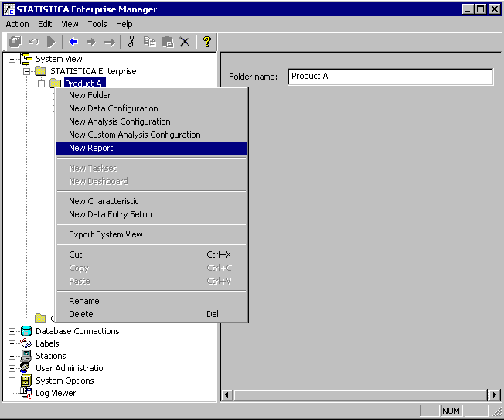Choose Export System View in context menu
The width and height of the screenshot is (504, 420).
pos(105,234)
